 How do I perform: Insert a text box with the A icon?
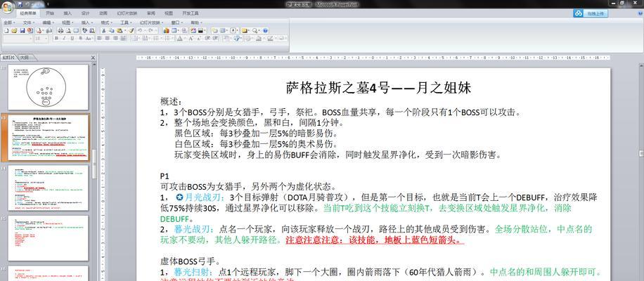[233, 31]
